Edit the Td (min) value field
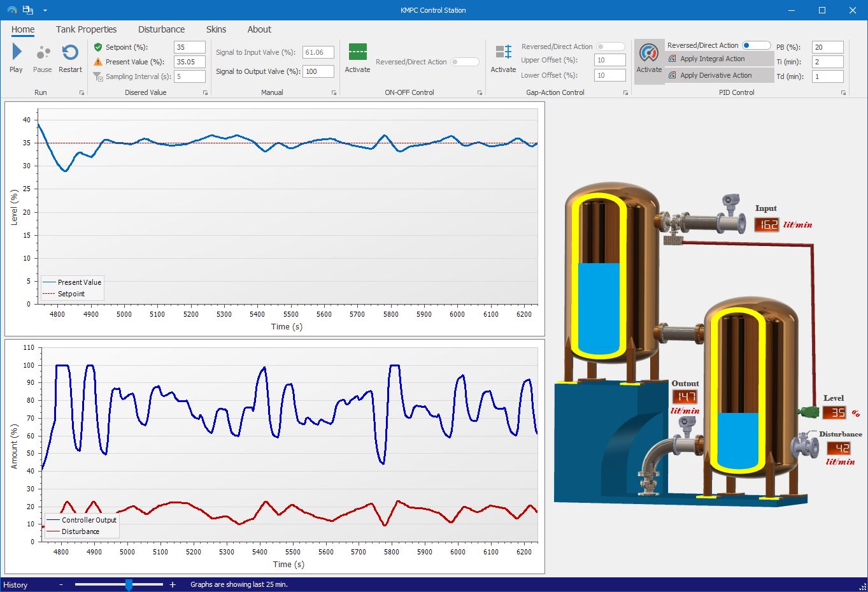Screen dimensions: 868x592 (x=828, y=76)
